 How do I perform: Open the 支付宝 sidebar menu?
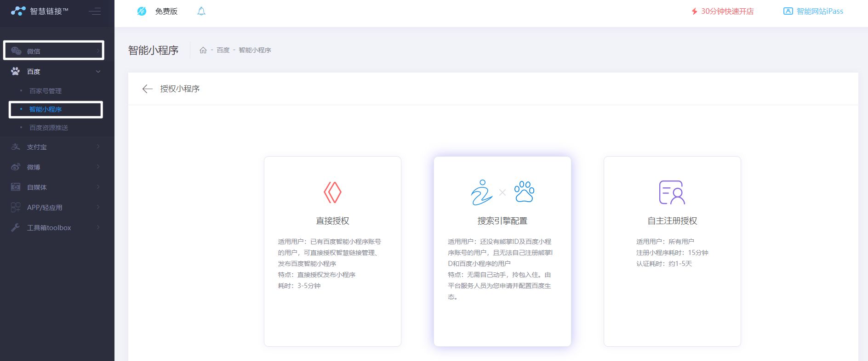tap(57, 147)
